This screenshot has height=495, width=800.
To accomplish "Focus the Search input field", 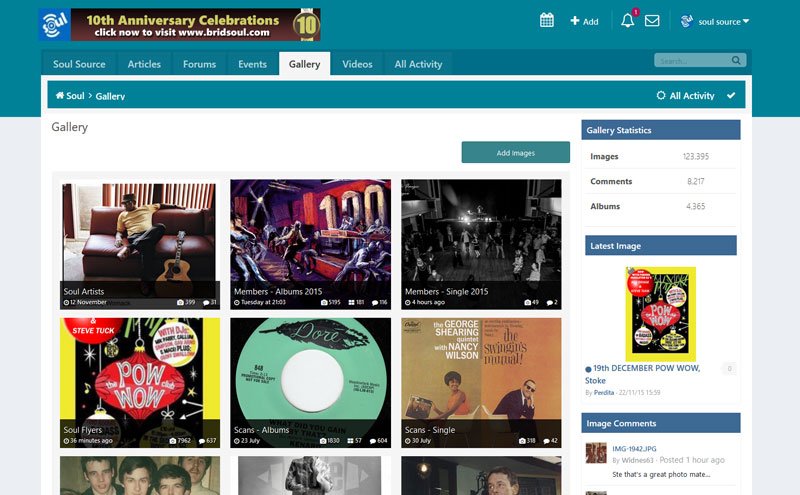I will pyautogui.click(x=693, y=60).
